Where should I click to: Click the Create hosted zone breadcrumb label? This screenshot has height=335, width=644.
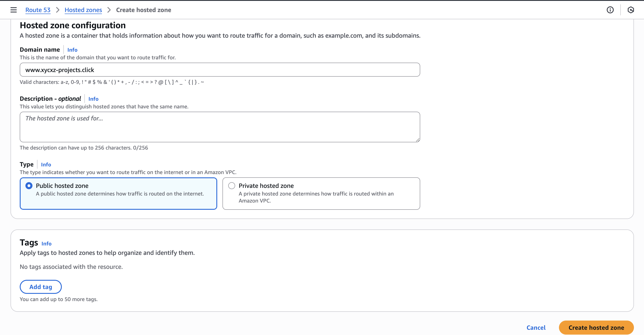point(144,10)
